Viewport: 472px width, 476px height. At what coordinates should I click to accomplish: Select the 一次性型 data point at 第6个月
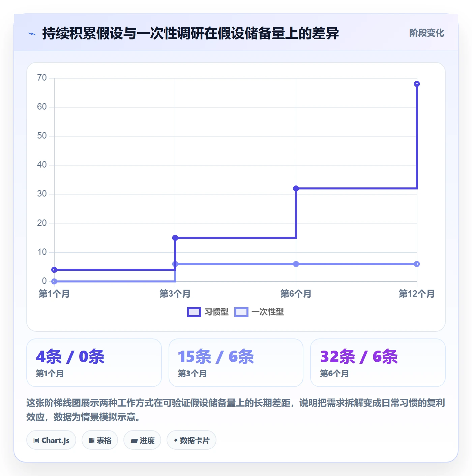296,264
